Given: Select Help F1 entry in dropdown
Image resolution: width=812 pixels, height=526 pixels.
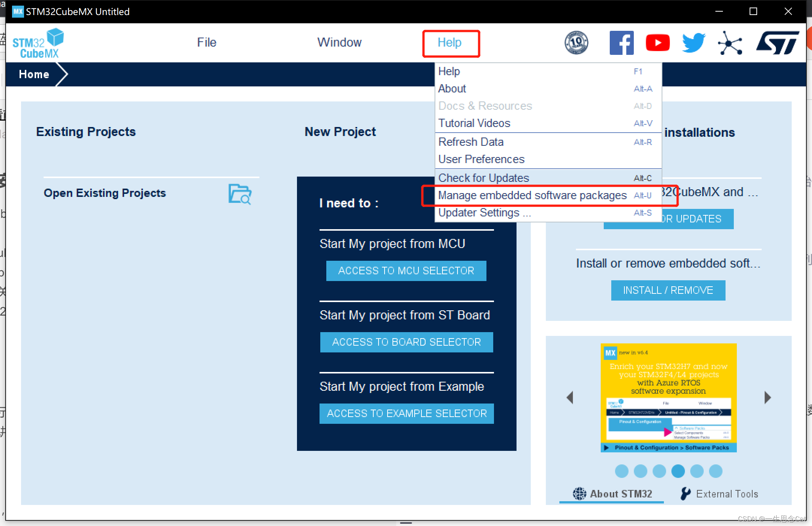Looking at the screenshot, I should 548,71.
